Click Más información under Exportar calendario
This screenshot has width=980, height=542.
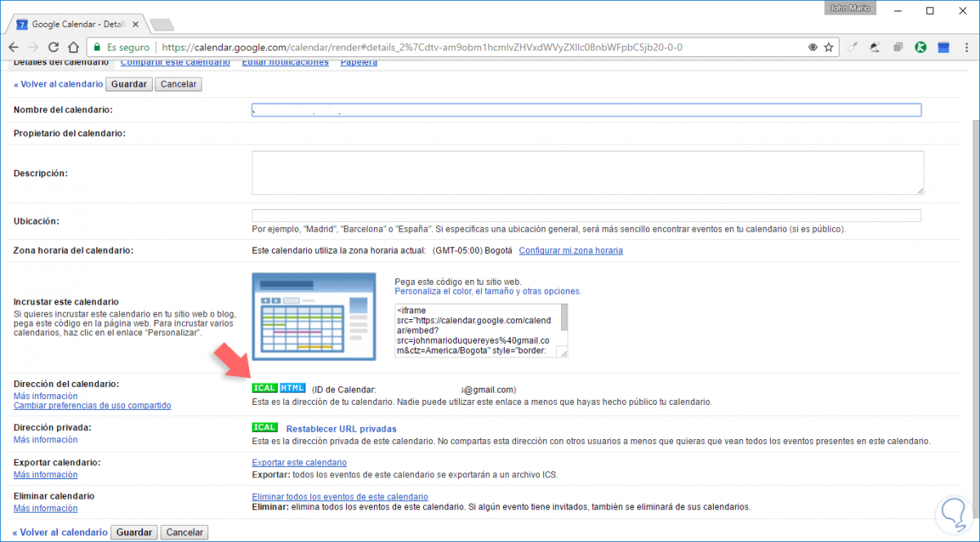pyautogui.click(x=46, y=475)
